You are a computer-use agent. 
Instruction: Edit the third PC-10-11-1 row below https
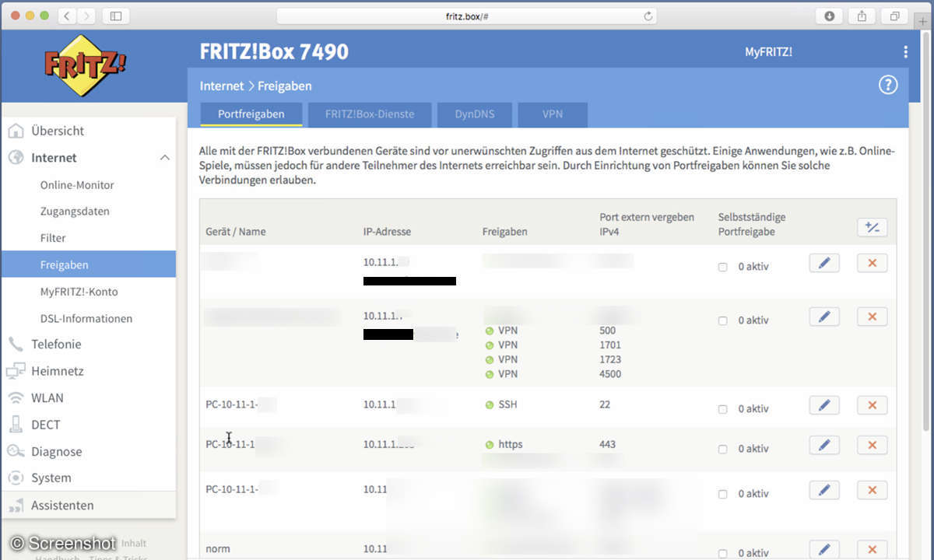coord(824,490)
